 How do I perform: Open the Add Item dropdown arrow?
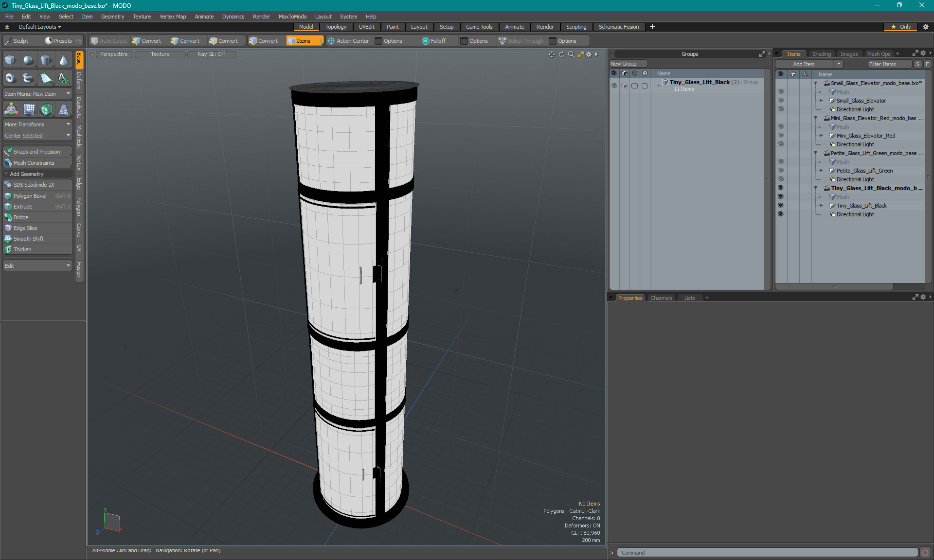pos(839,64)
